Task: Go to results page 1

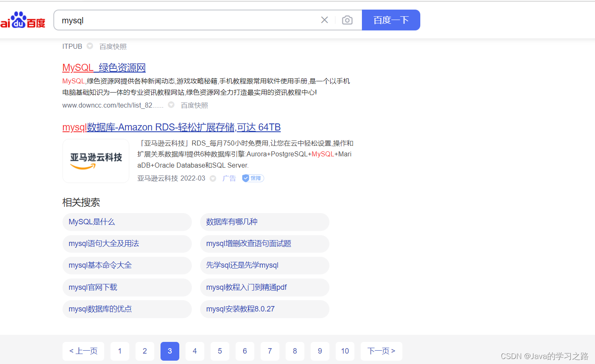Action: [x=120, y=351]
